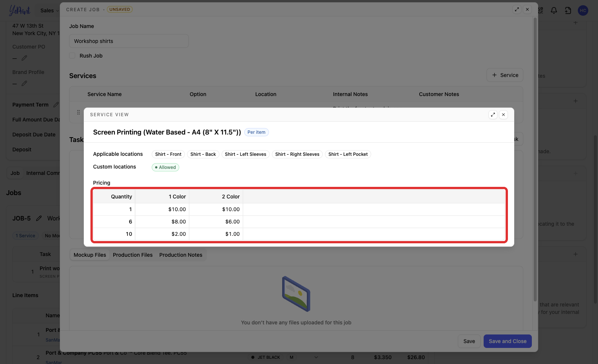Screen dimensions: 598x364
Task: Select the Shirt - Back location chip
Action: 203,154
